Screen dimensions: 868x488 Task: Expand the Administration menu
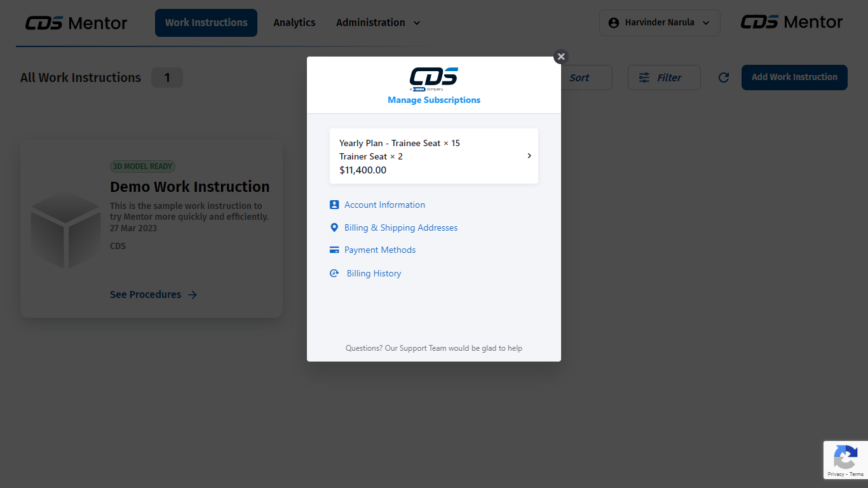pos(378,23)
